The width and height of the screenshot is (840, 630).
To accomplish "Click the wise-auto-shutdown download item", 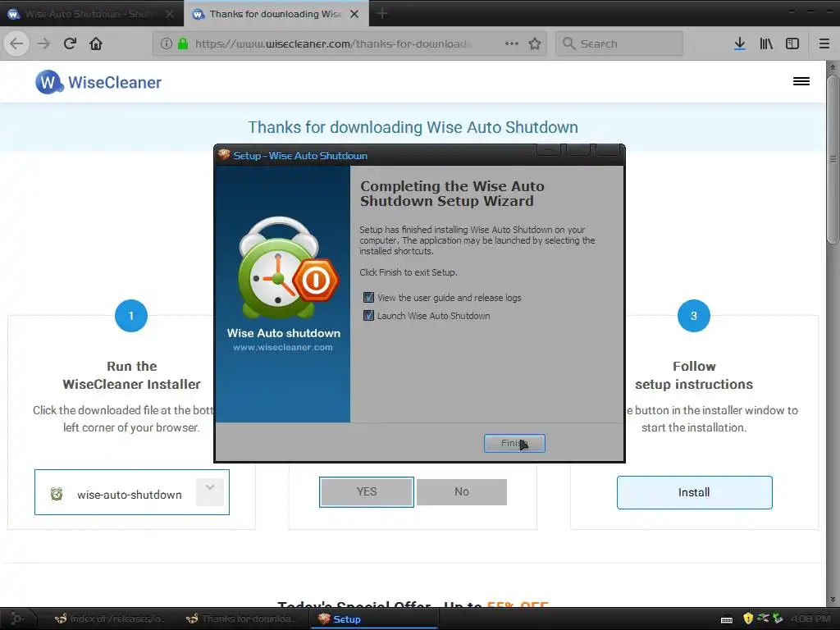I will [132, 492].
